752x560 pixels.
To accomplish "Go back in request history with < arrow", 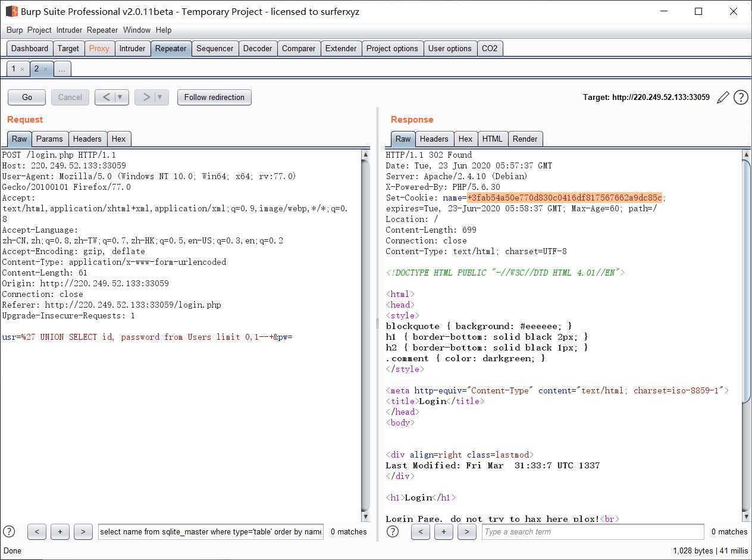I will (x=106, y=97).
